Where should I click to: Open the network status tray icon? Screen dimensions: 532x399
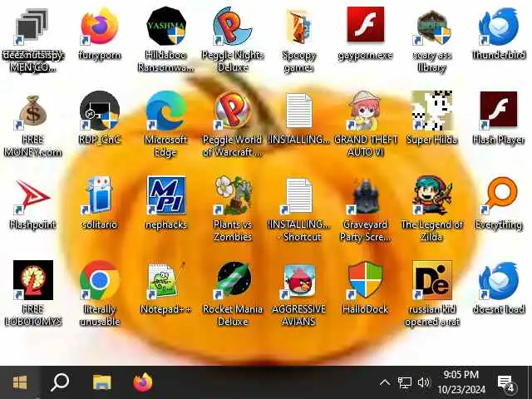click(404, 382)
